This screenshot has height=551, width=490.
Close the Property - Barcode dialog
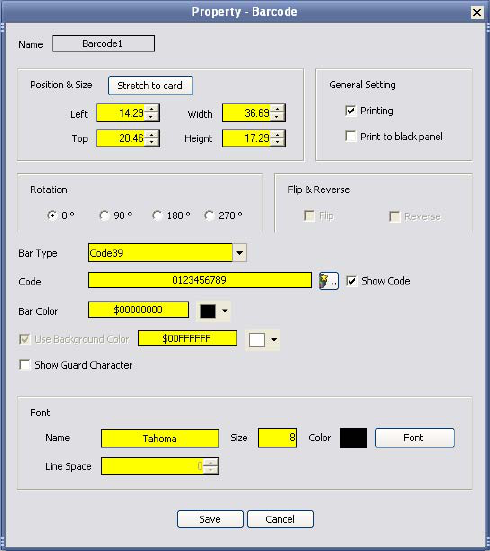click(x=477, y=13)
